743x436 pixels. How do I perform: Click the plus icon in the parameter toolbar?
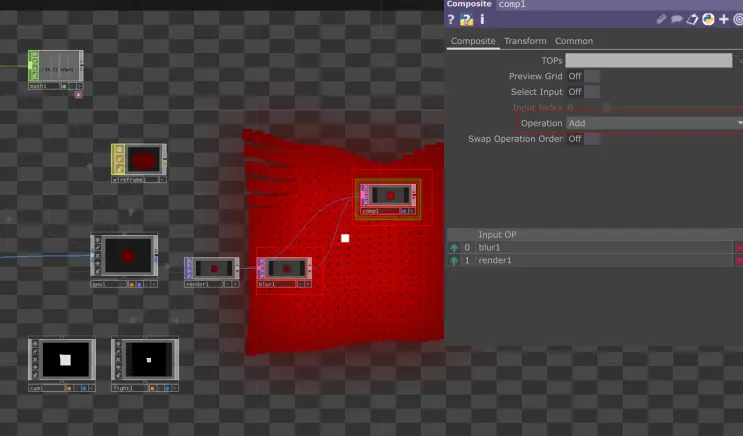pyautogui.click(x=724, y=19)
